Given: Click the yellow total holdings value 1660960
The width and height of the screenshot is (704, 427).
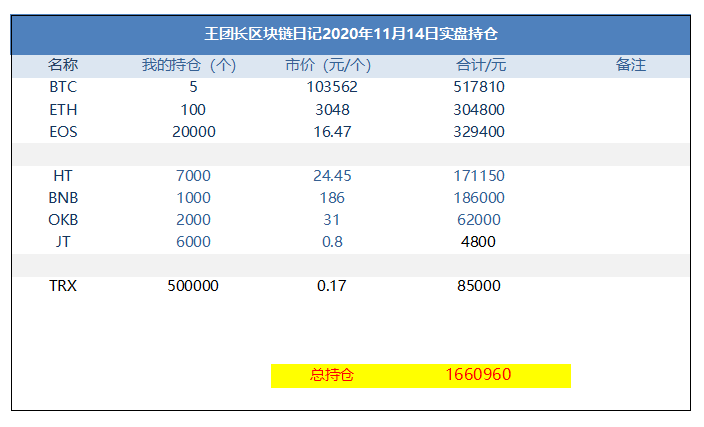Looking at the screenshot, I should point(479,375).
